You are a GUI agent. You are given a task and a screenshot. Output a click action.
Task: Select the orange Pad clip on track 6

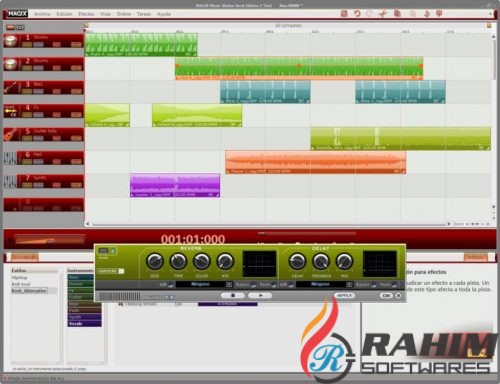click(x=315, y=162)
